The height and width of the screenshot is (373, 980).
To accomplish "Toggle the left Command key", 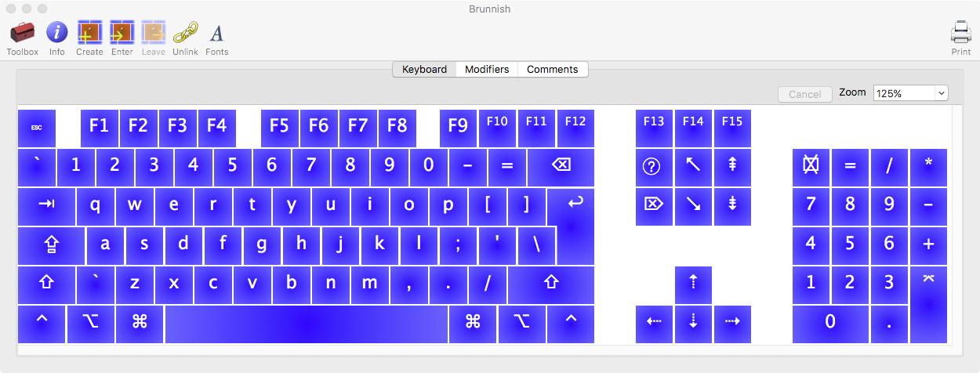I will 140,324.
